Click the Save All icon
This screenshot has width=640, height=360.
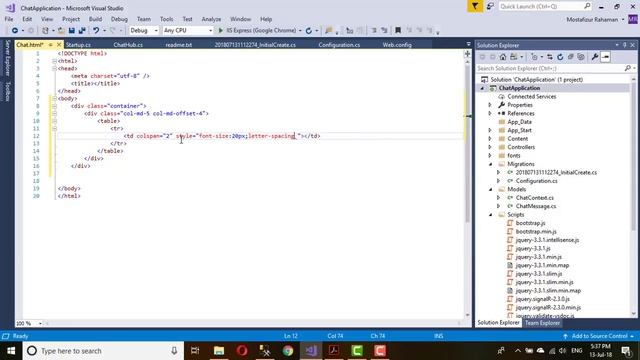tap(82, 31)
